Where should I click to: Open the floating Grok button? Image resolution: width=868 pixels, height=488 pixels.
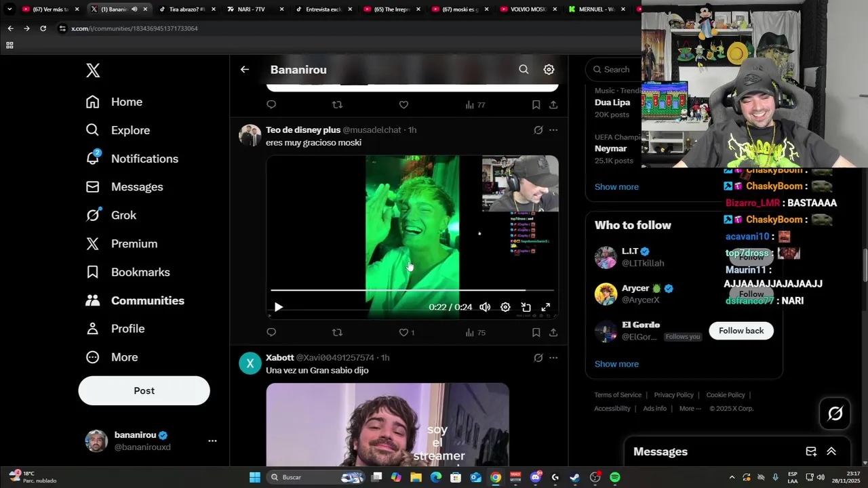pyautogui.click(x=835, y=413)
